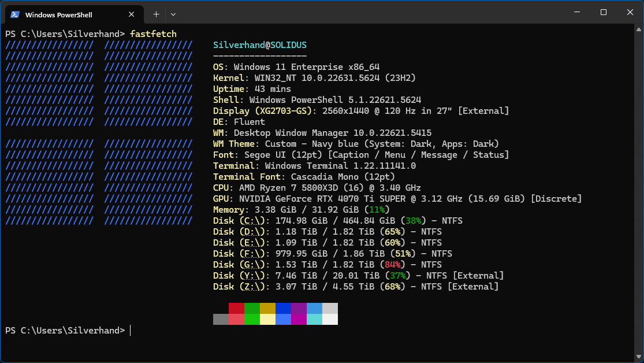Click the cyan color block
The height and width of the screenshot is (363, 644).
(x=315, y=320)
